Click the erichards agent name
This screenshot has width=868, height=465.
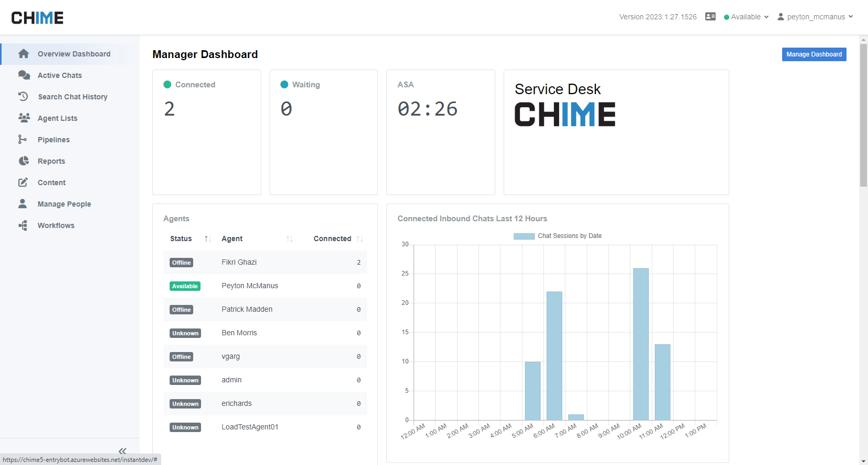[237, 403]
